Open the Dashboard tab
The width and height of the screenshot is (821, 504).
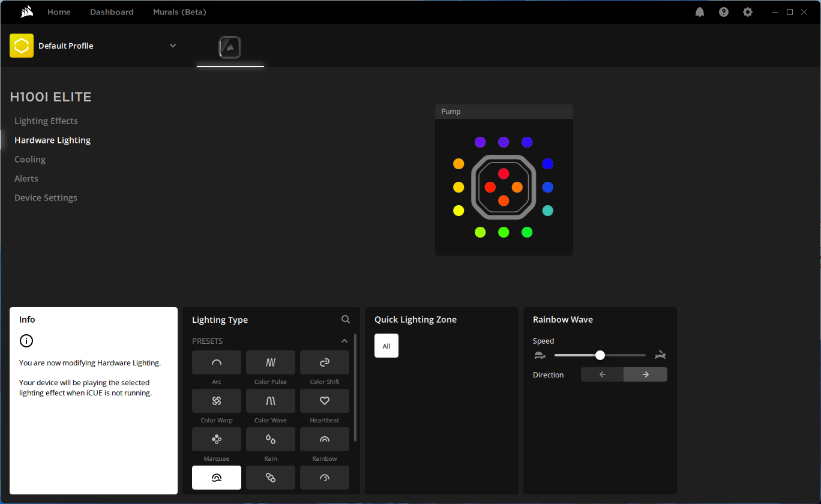(x=112, y=12)
